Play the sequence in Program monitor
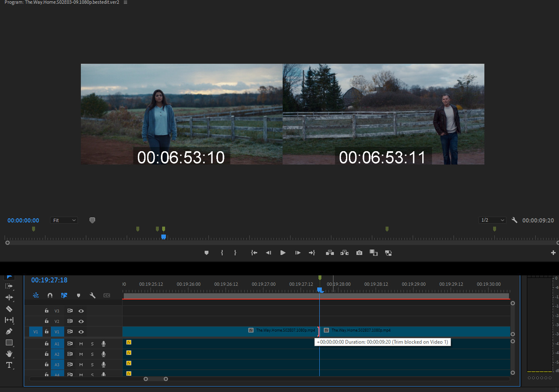The width and height of the screenshot is (559, 392). coord(283,253)
